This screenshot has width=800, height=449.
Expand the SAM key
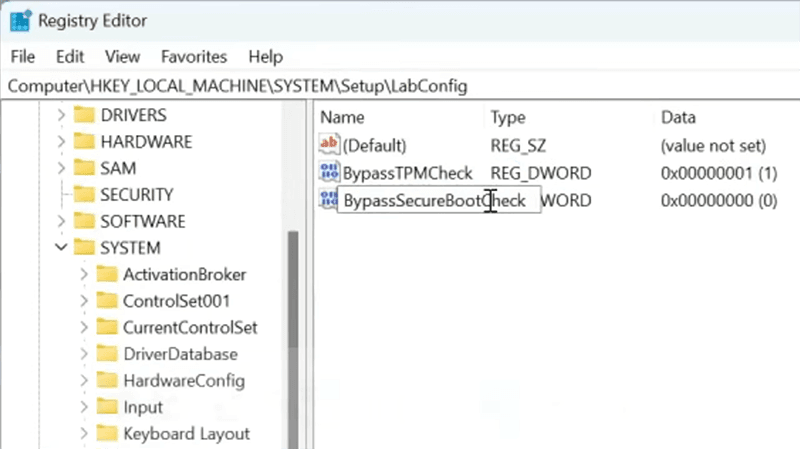coord(61,168)
